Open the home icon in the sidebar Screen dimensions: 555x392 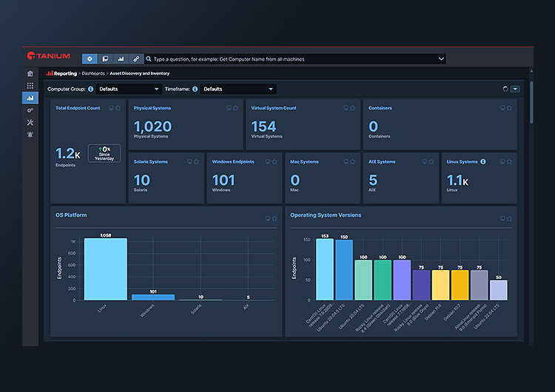click(x=30, y=73)
